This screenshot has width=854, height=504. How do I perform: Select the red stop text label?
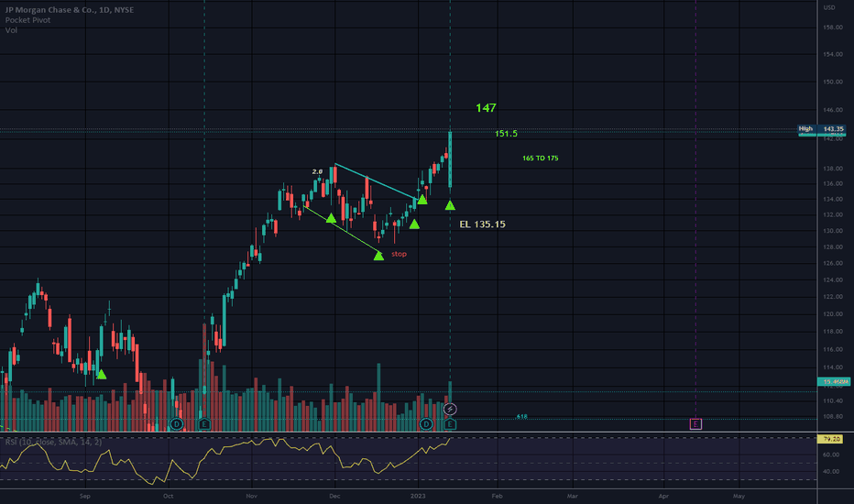[x=399, y=254]
